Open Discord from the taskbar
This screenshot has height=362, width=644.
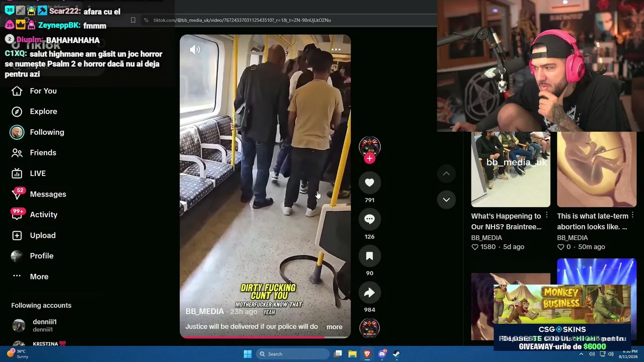click(x=382, y=354)
